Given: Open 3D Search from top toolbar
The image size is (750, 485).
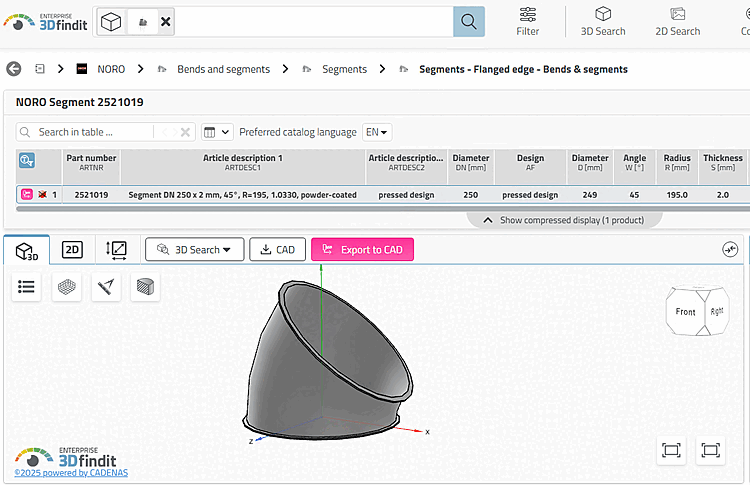Looking at the screenshot, I should click(603, 22).
